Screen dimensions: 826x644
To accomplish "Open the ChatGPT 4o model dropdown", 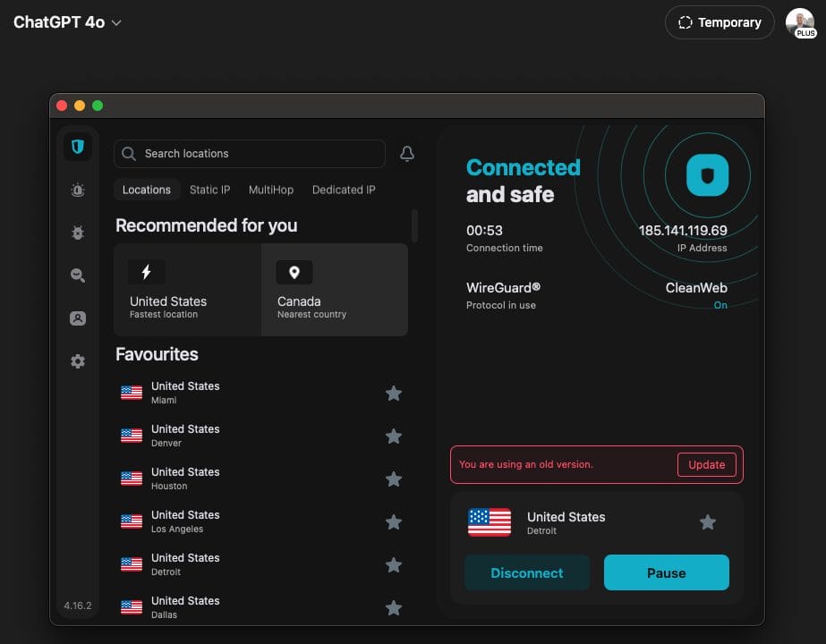I will click(67, 22).
